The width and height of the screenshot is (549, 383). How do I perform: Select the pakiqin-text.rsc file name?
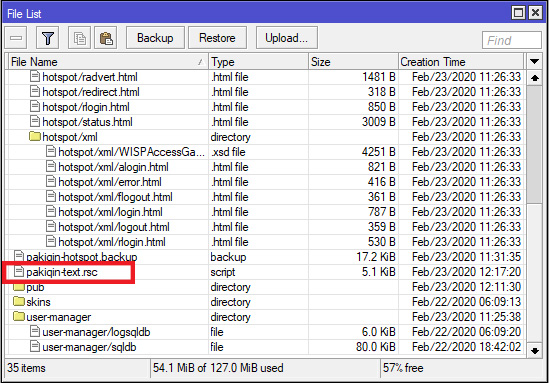tap(62, 272)
